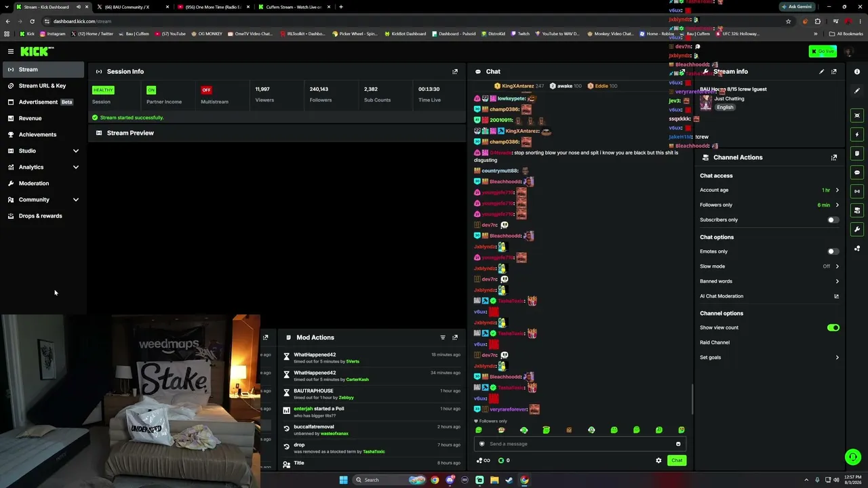Open AI Chat Moderation link
868x488 pixels.
click(x=769, y=296)
